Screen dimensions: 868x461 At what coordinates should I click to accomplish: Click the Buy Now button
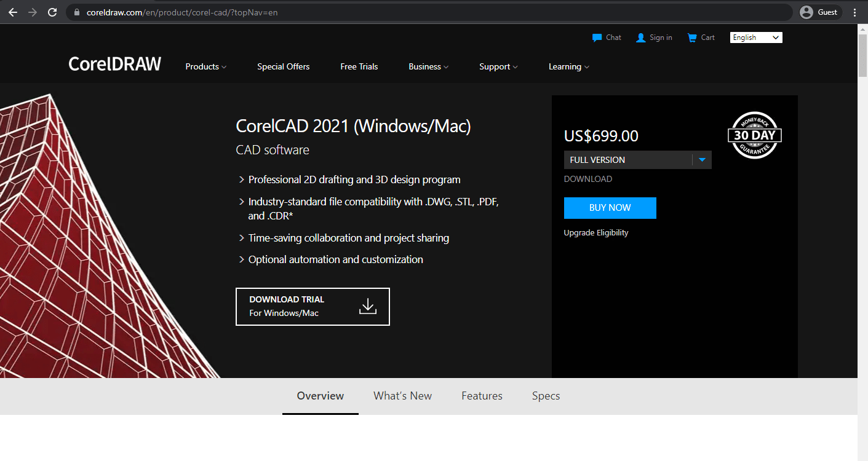coord(610,208)
